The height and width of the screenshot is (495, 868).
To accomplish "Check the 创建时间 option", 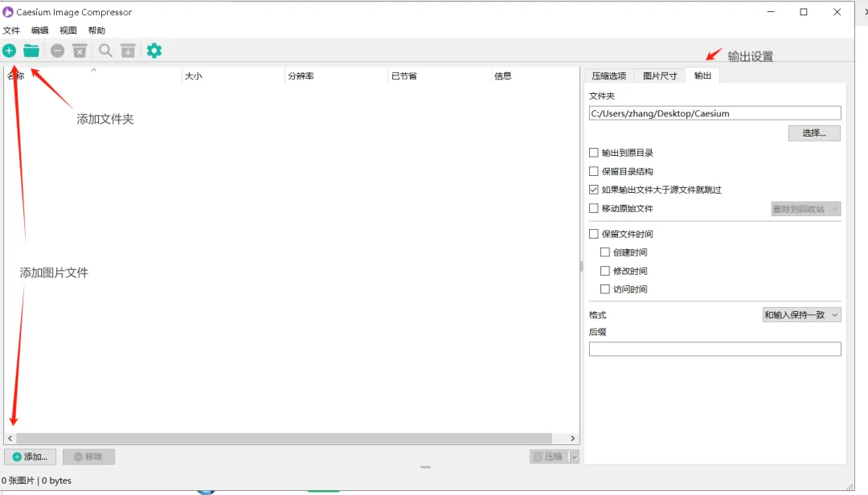I will pyautogui.click(x=605, y=252).
